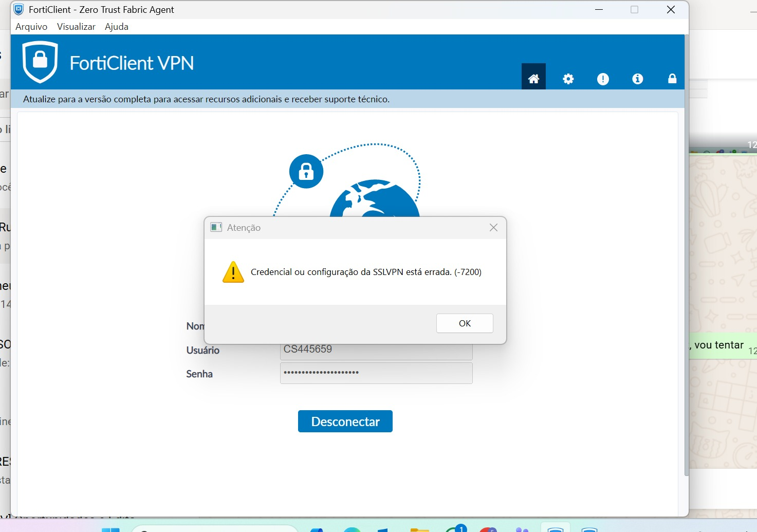Click the globe illustration

click(375, 198)
